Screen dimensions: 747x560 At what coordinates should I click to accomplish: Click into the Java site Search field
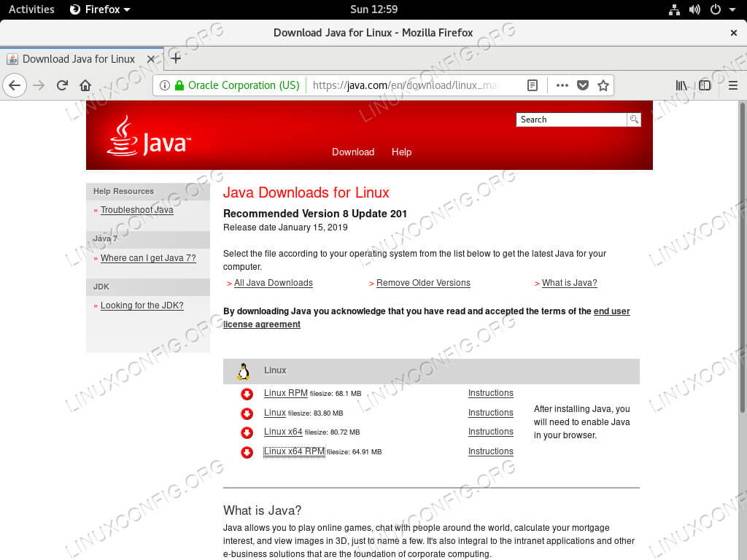(571, 120)
